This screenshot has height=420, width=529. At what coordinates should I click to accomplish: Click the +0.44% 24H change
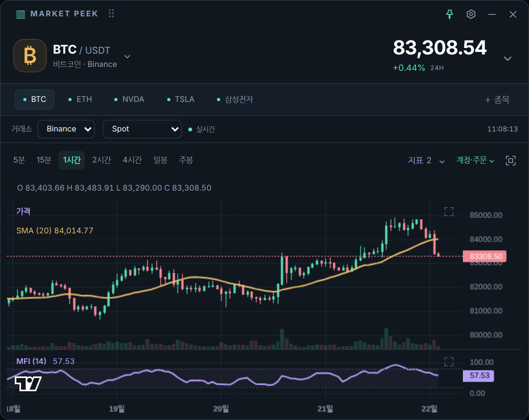418,68
